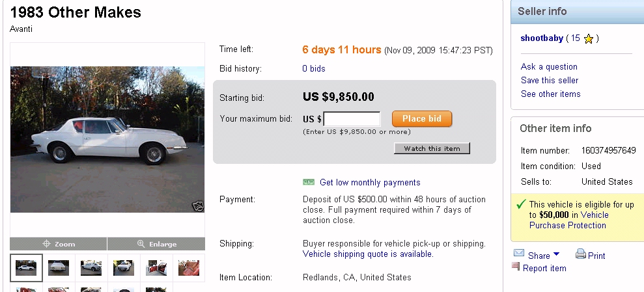Open the 0 bids history link

point(314,68)
